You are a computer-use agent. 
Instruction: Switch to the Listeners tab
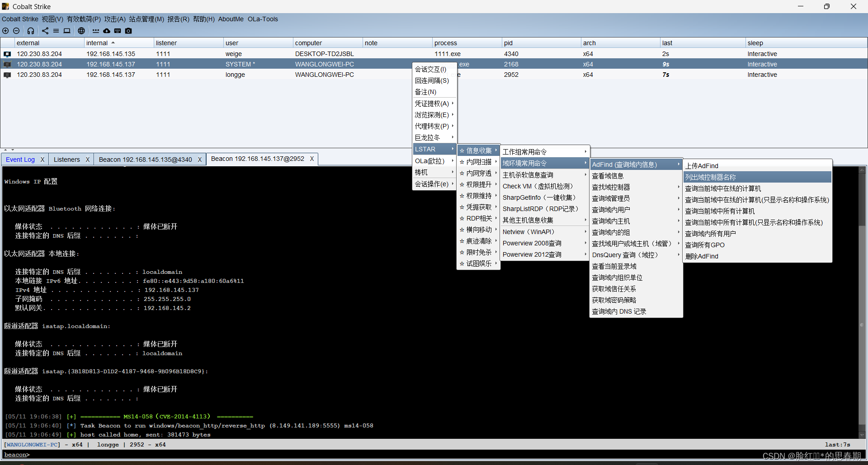(x=67, y=160)
